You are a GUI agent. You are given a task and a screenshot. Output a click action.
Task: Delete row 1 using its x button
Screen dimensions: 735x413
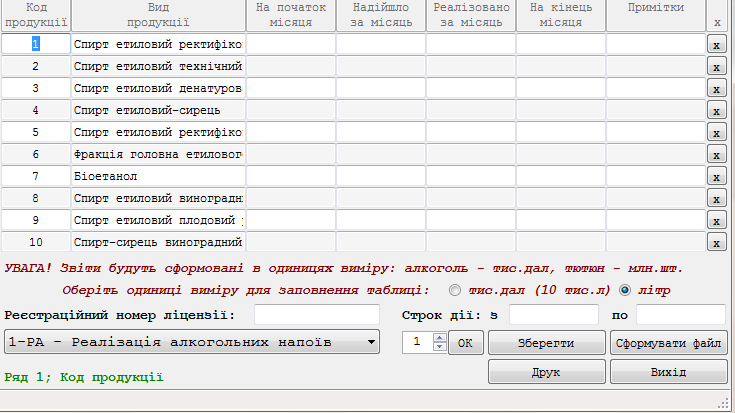(x=716, y=44)
